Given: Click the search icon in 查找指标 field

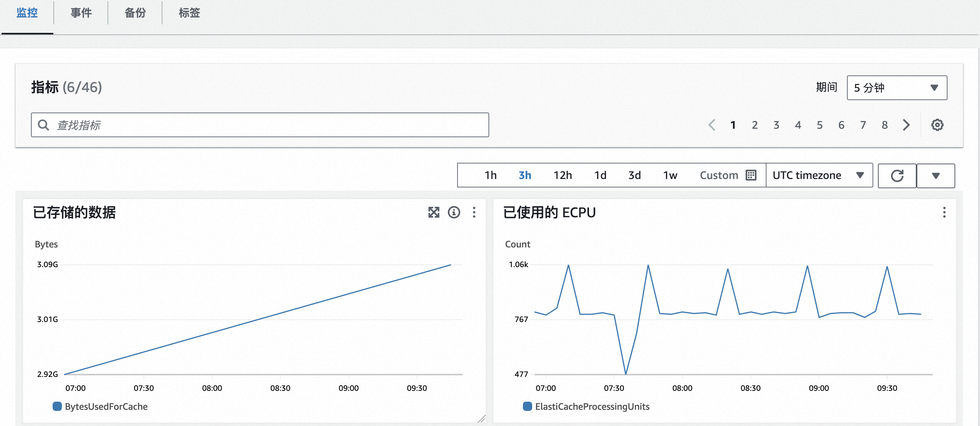Looking at the screenshot, I should point(44,125).
